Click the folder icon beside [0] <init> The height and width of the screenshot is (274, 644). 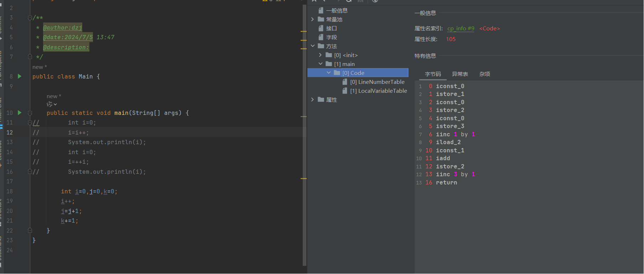329,55
